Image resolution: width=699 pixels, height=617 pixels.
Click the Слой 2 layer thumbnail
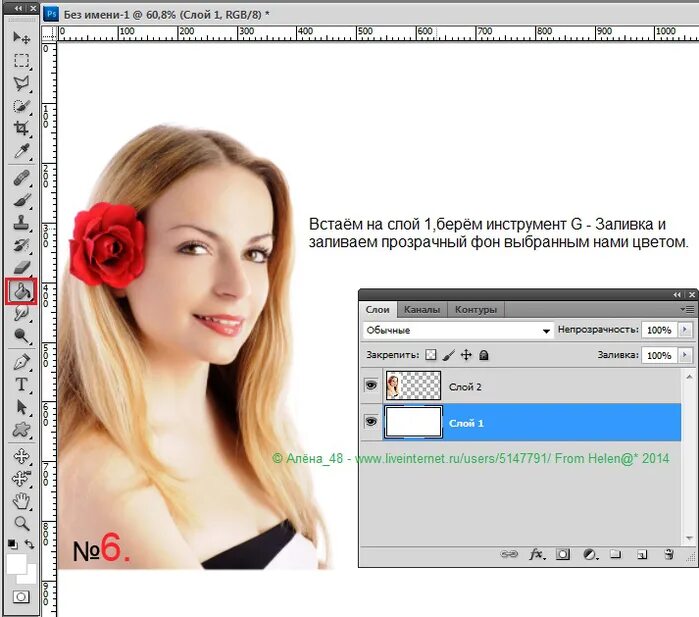(413, 385)
